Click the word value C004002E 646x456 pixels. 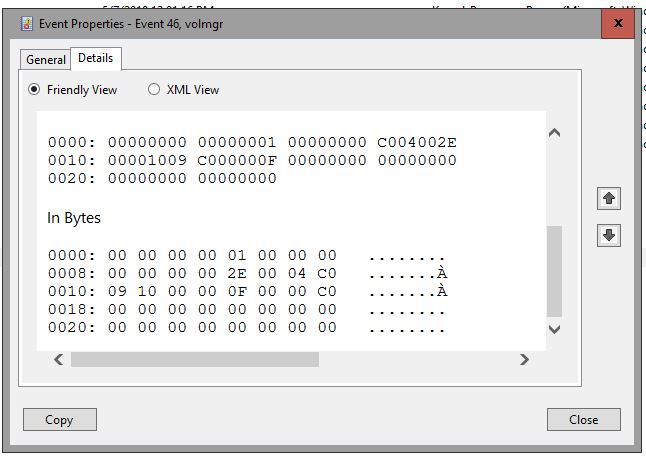tap(417, 143)
